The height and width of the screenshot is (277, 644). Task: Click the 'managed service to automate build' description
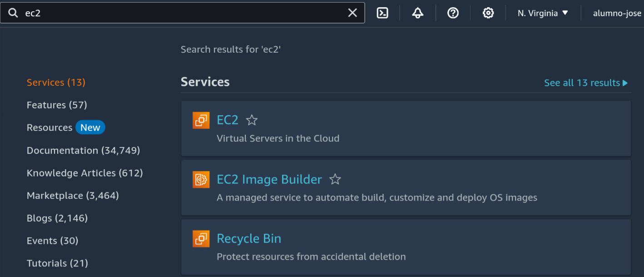(x=377, y=198)
